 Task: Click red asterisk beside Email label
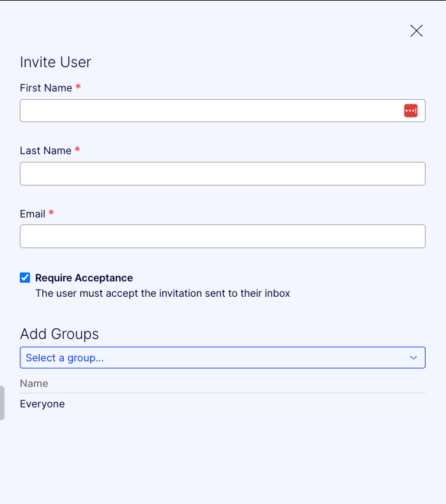tap(51, 212)
